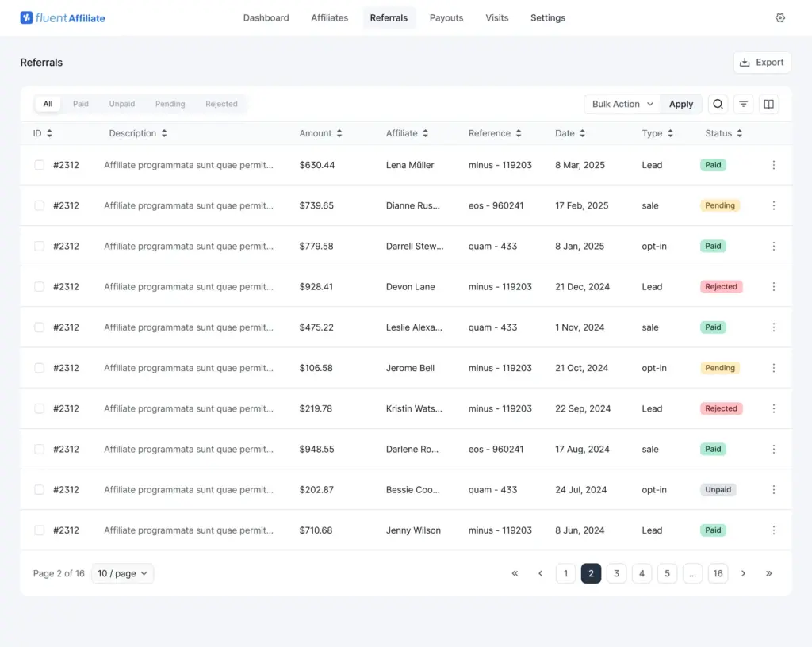
Task: Select checkbox for Bessie Coo... row
Action: 40,490
